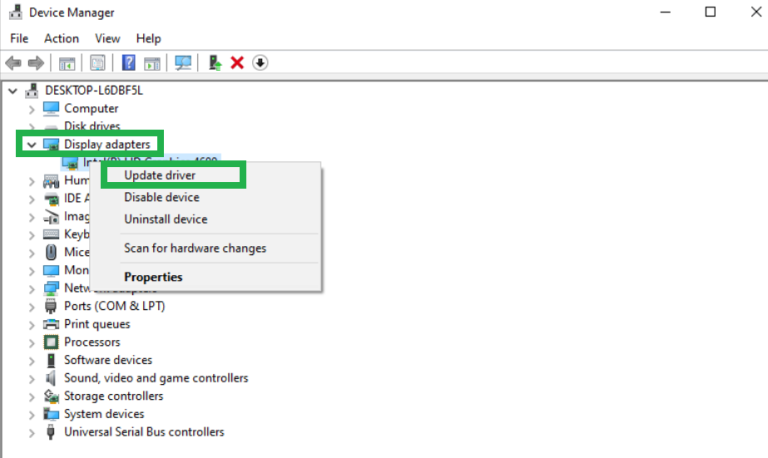Select Universal Serial Bus controllers label
This screenshot has height=458, width=768.
(x=144, y=432)
